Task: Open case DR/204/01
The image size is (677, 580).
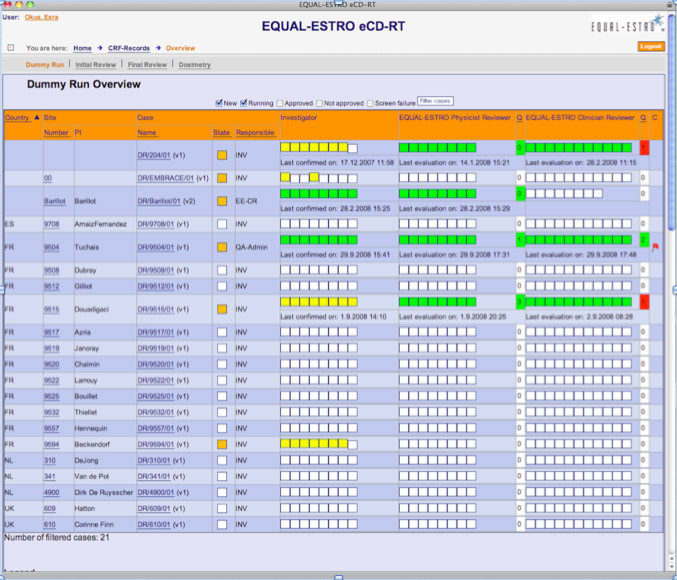Action: pyautogui.click(x=154, y=155)
